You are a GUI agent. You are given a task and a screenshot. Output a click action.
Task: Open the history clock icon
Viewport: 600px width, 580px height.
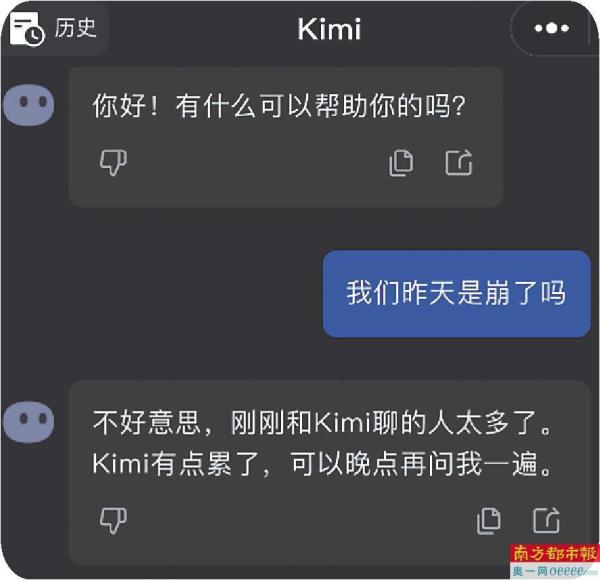[x=27, y=28]
